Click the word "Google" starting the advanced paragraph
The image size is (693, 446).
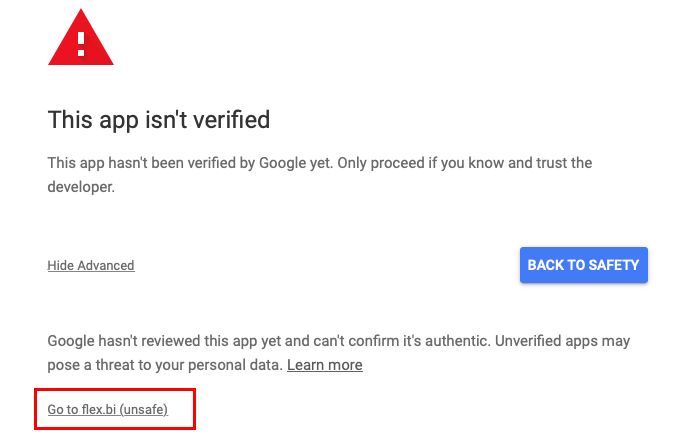[72, 341]
